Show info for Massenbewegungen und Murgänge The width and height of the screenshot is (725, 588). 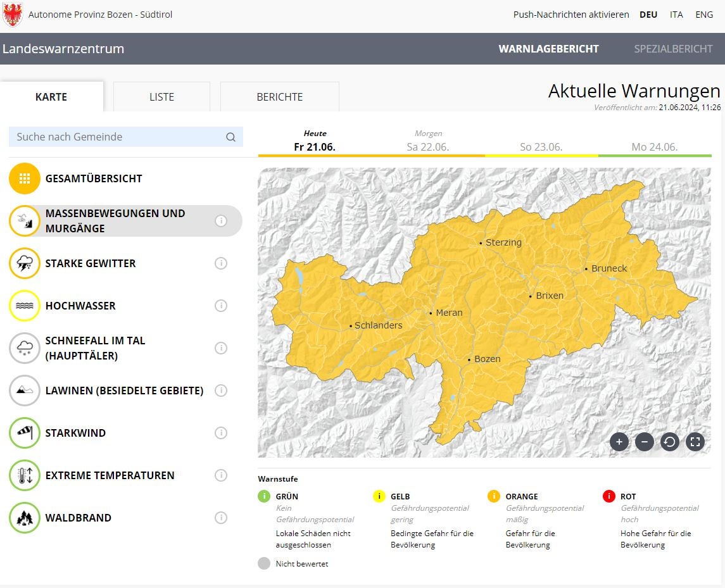(221, 221)
